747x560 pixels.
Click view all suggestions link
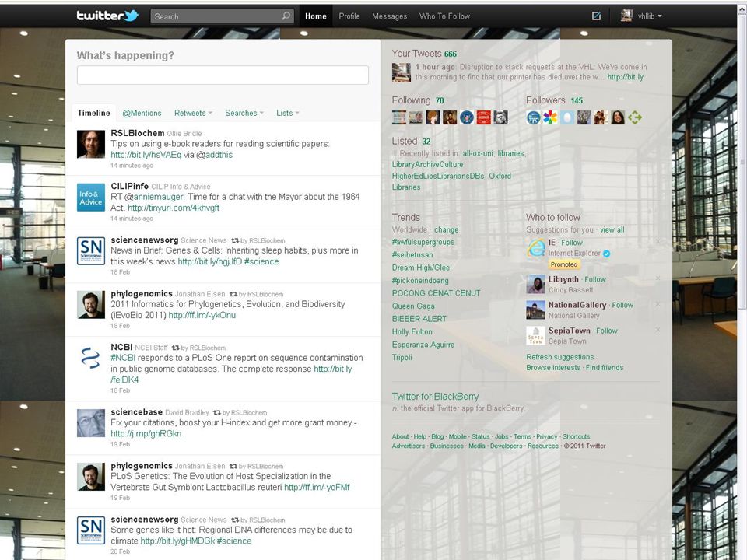tap(612, 230)
